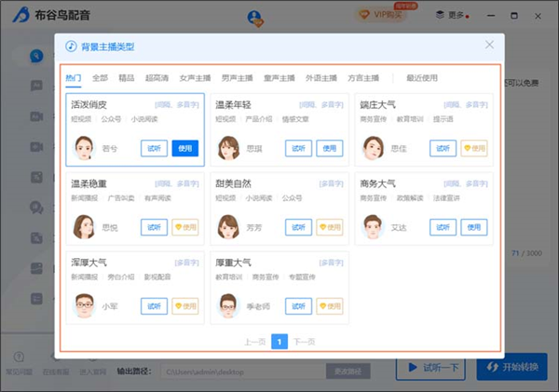Preview 思琪 voice with 试听 button
The image size is (559, 392).
click(x=299, y=148)
